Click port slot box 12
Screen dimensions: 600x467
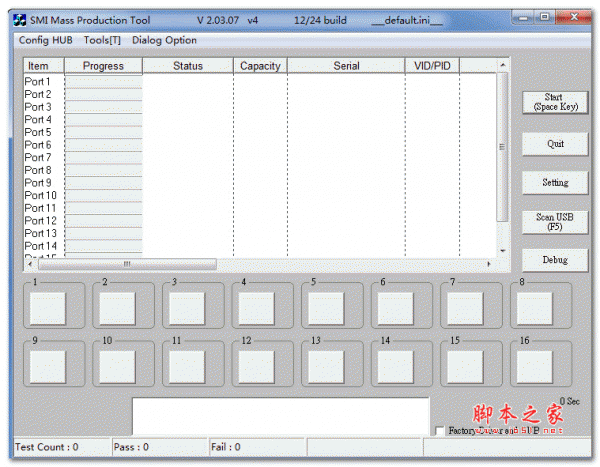[256, 367]
